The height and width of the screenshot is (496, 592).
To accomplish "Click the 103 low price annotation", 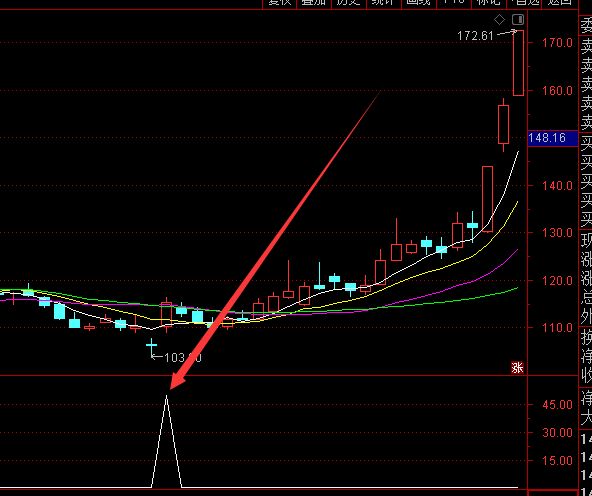I will [x=183, y=357].
